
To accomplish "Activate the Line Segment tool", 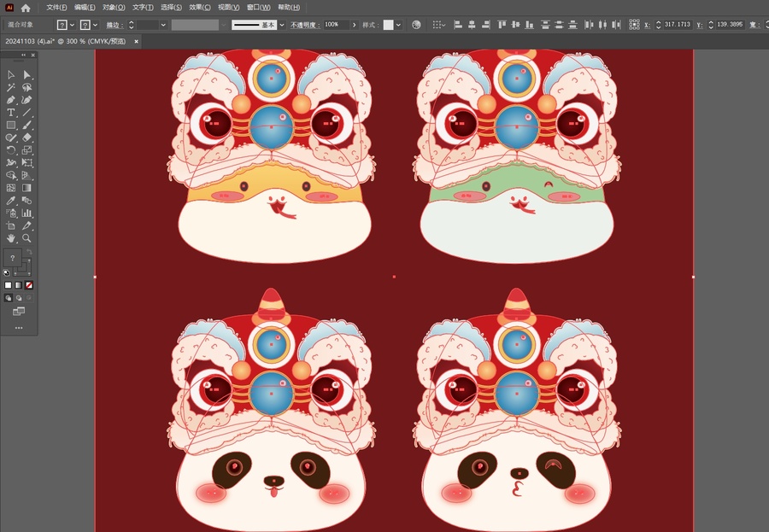I will [x=27, y=112].
